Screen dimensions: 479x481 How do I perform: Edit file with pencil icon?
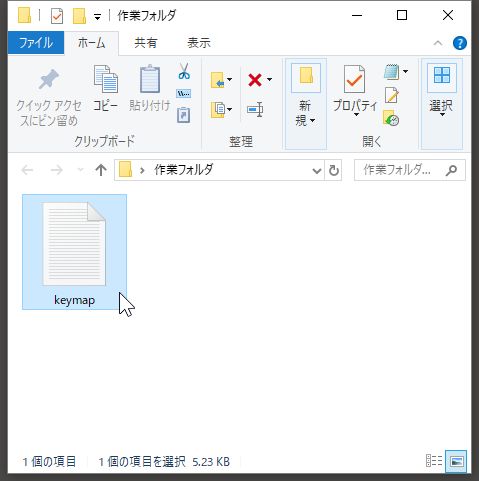392,95
